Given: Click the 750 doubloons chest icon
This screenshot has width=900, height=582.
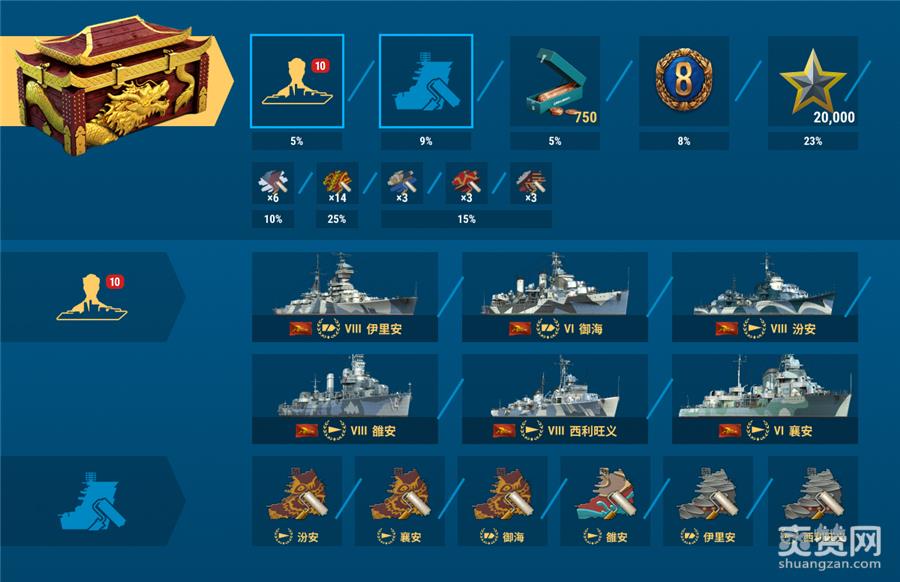Looking at the screenshot, I should tap(555, 81).
